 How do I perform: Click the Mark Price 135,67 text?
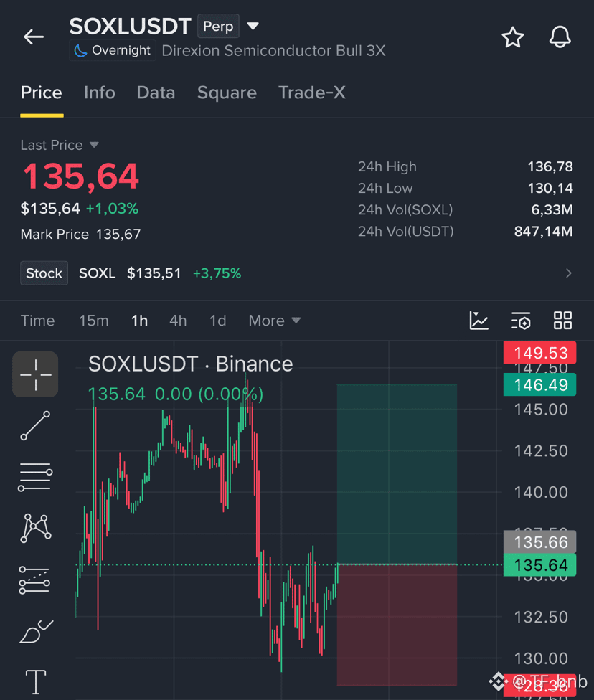coord(80,234)
